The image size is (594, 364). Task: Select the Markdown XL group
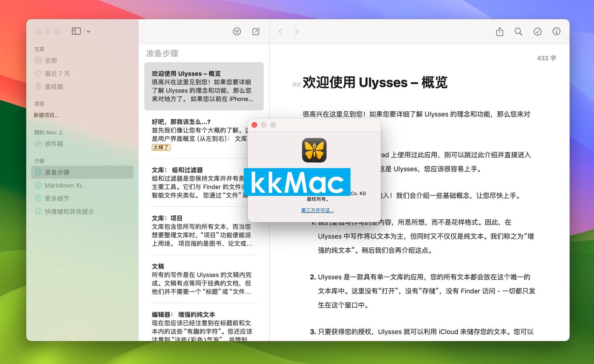tap(82, 185)
